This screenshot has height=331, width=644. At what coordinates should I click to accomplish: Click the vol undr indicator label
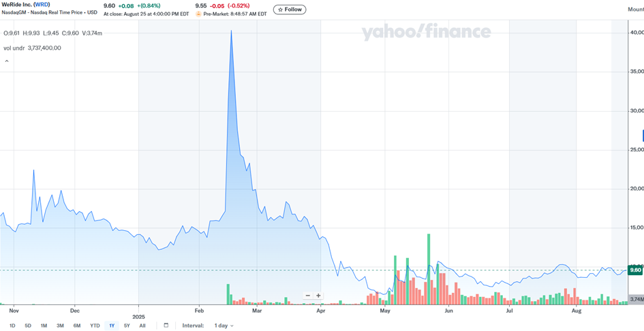(13, 48)
